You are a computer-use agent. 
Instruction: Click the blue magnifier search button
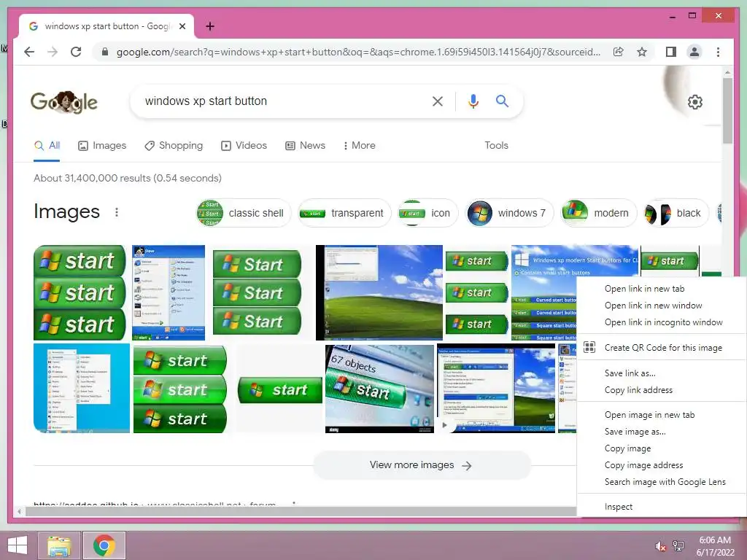[502, 101]
